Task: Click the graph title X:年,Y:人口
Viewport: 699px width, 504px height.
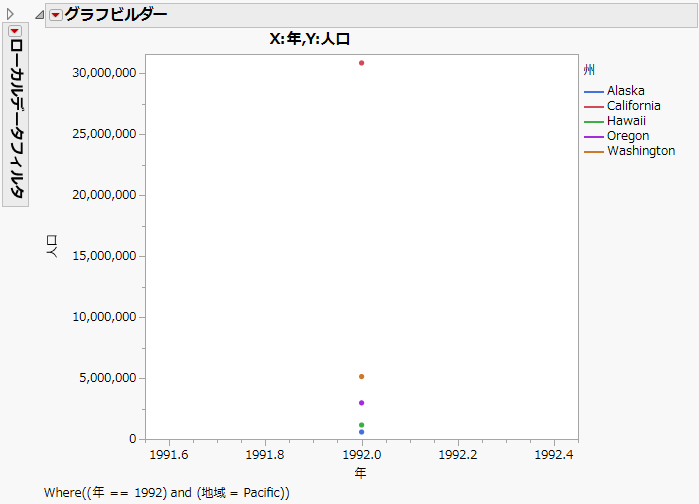Action: click(x=310, y=39)
